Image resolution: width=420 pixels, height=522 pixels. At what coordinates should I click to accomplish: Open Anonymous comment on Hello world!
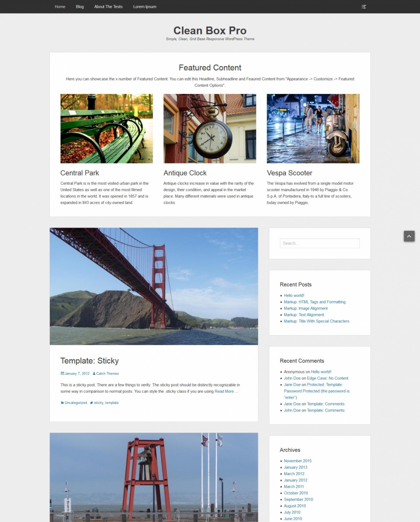point(321,372)
